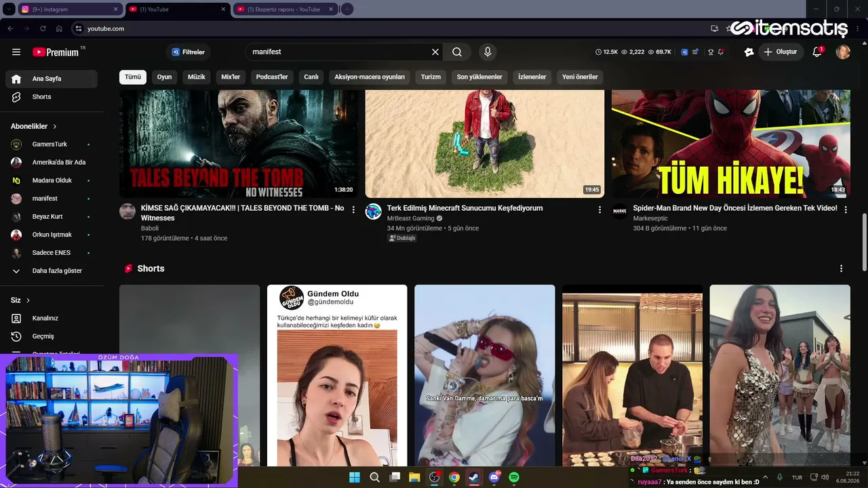Go back in the browser
The width and height of the screenshot is (868, 488).
click(x=10, y=28)
